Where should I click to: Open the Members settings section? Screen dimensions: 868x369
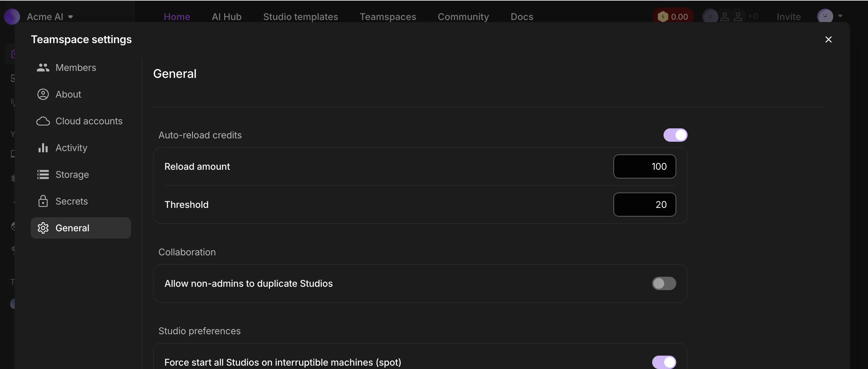point(81,68)
